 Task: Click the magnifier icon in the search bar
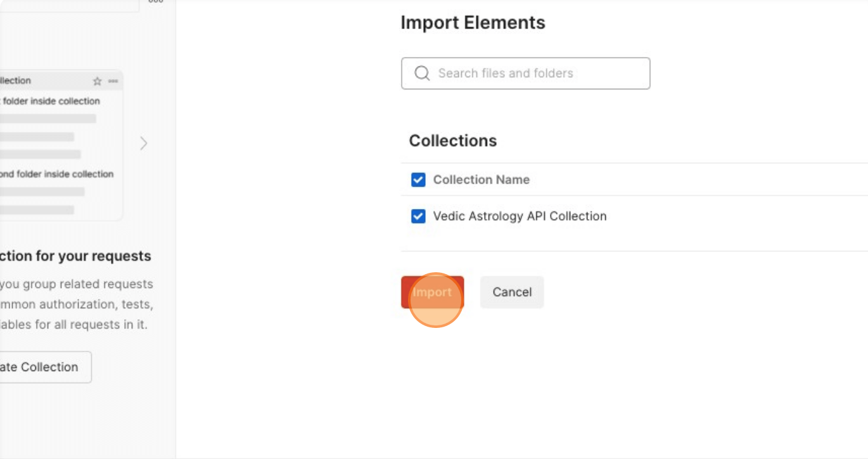[x=421, y=73]
